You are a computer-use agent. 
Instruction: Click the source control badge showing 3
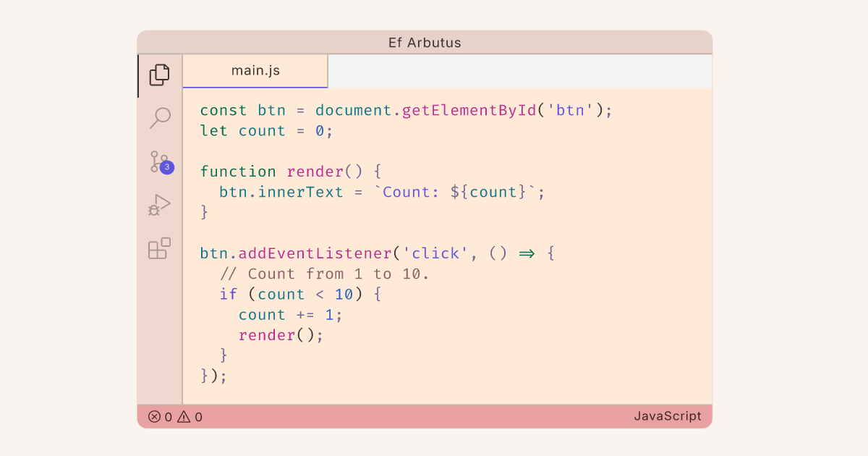167,167
